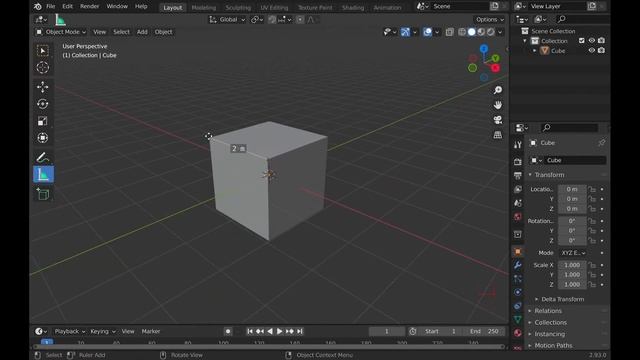Toggle Collection render camera icon
Image resolution: width=640 pixels, height=360 pixels.
point(601,41)
